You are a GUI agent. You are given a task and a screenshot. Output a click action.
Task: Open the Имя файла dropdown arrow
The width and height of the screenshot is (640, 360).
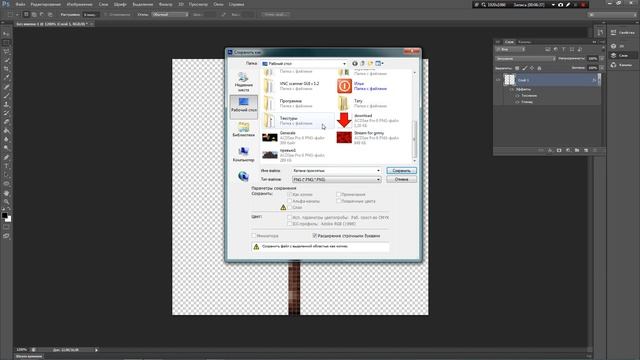(x=378, y=171)
